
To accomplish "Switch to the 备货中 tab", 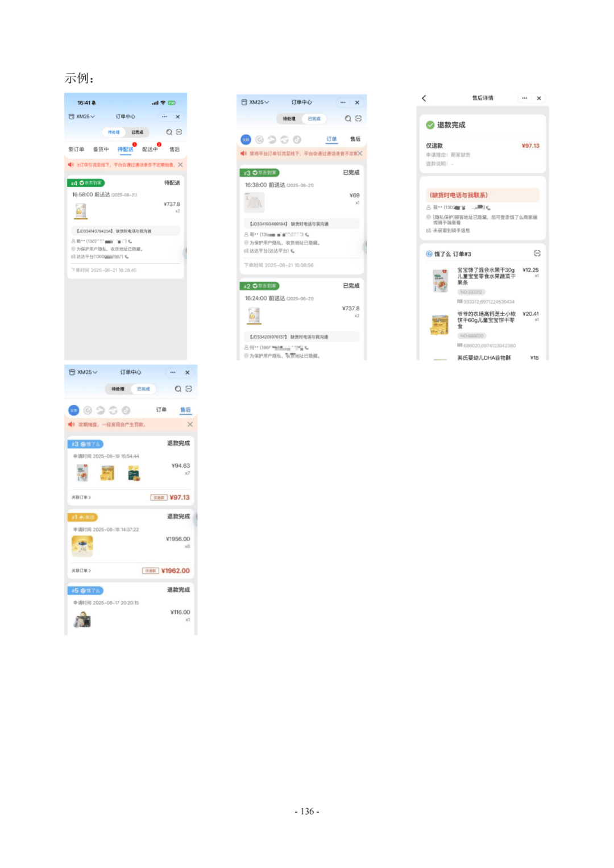I will (x=101, y=149).
